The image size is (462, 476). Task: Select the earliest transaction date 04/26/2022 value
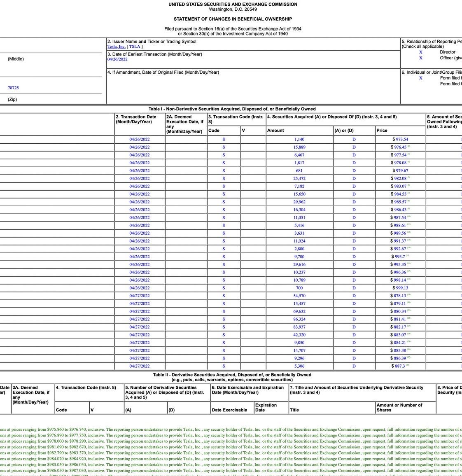[x=117, y=59]
